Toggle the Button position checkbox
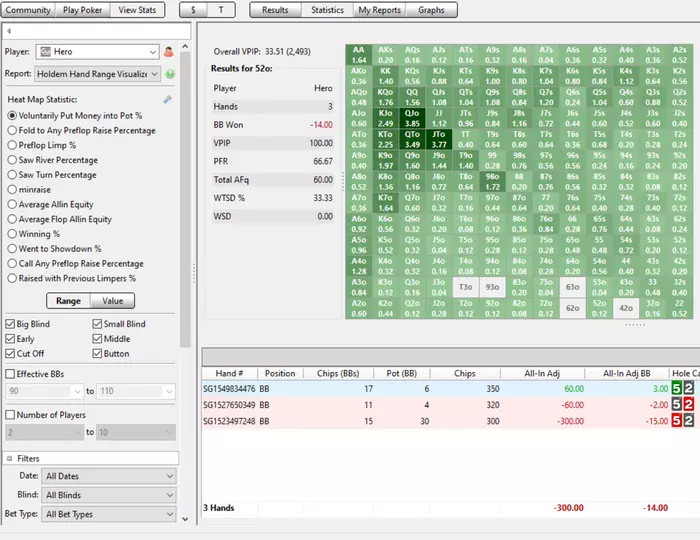 pyautogui.click(x=97, y=353)
